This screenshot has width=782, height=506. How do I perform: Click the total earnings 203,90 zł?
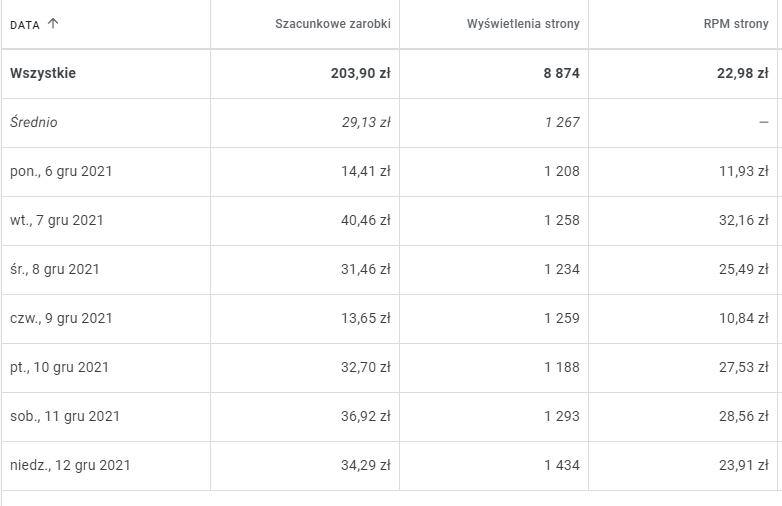[x=360, y=73]
